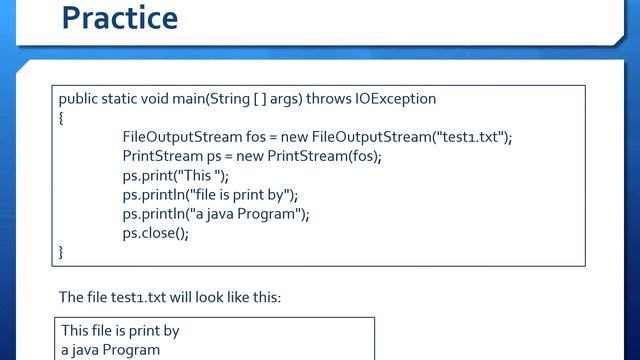Click the text "The file test1.txt will look like this:"

170,297
